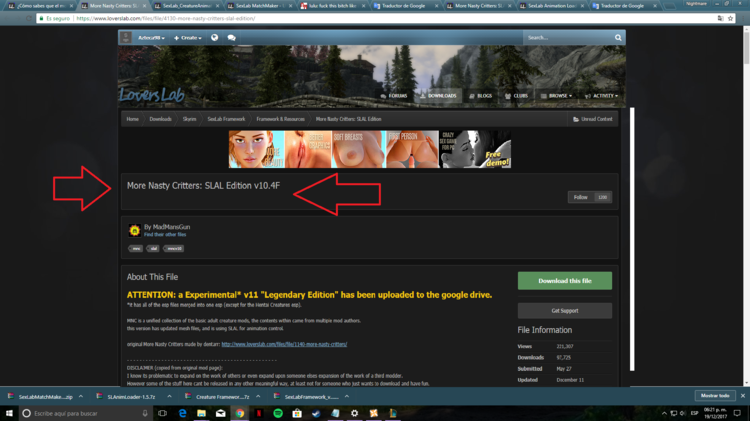Go to Forums section
This screenshot has height=421, width=750.
(394, 96)
